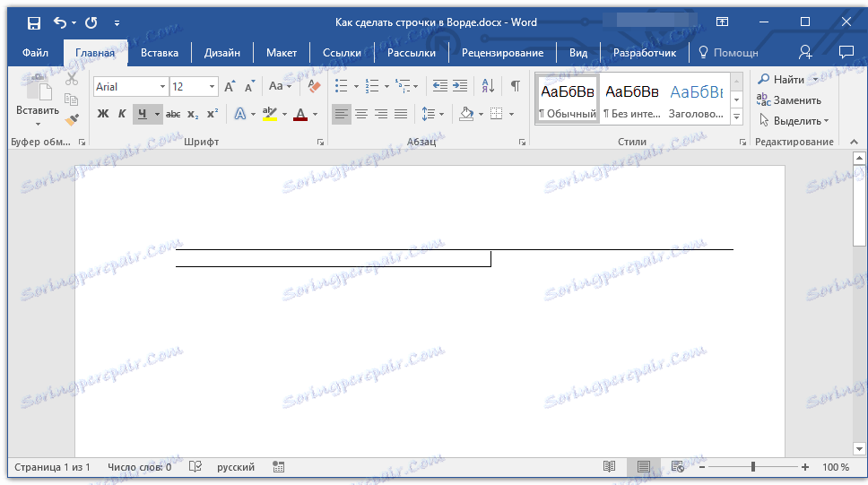Toggle bold formatting (Ж)

[x=103, y=114]
